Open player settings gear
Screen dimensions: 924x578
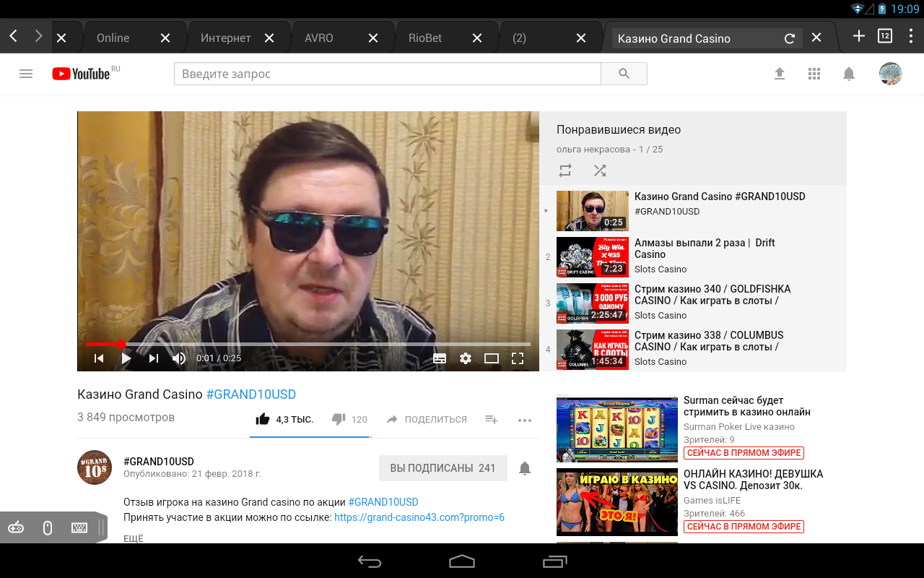pyautogui.click(x=466, y=358)
